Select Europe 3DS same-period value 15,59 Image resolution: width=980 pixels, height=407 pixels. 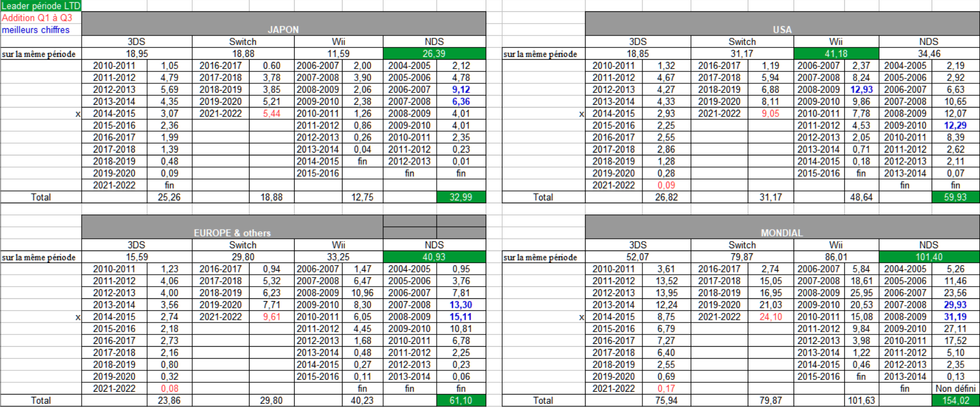pos(137,257)
